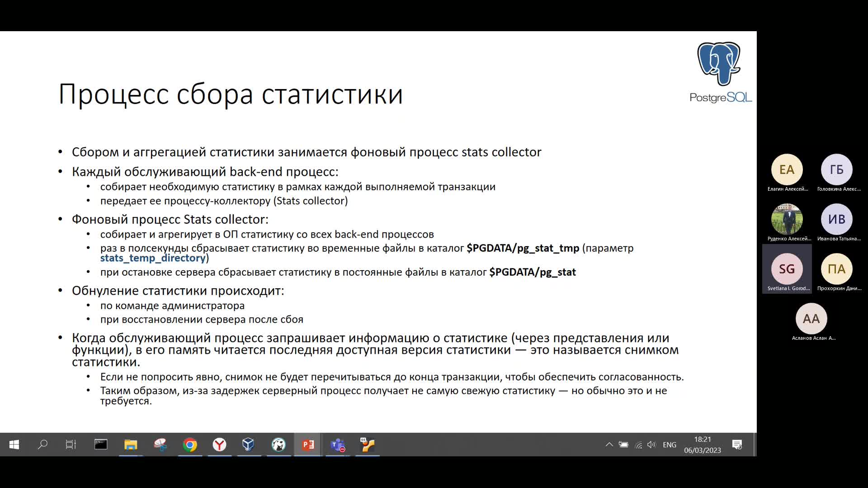
Task: Click Show desktop strip at the taskbar's end
Action: point(755,445)
